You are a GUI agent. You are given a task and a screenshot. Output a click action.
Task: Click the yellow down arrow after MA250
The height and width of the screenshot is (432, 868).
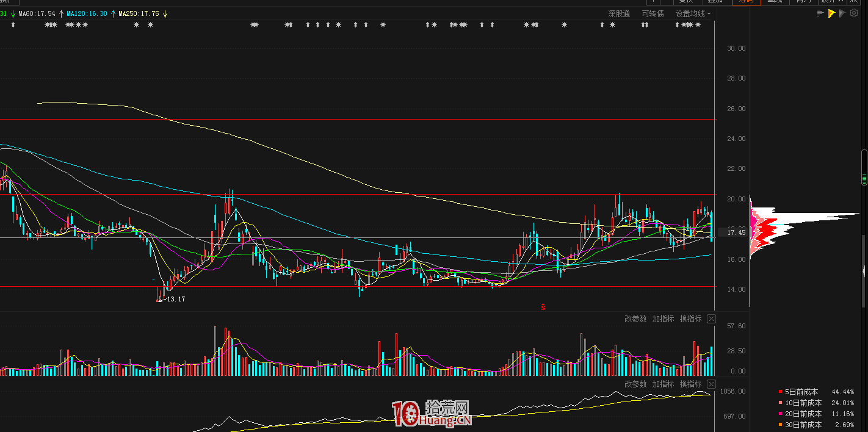165,13
